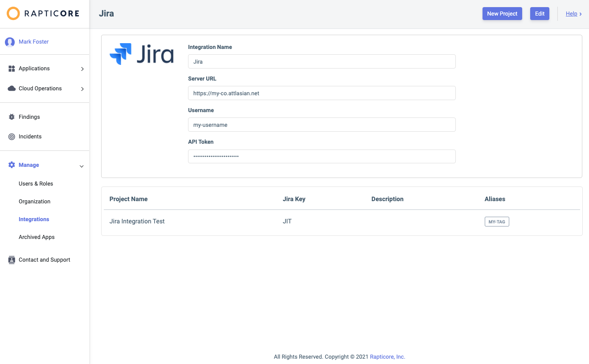Click the Cloud Operations cloud icon
Image resolution: width=589 pixels, height=364 pixels.
tap(12, 89)
